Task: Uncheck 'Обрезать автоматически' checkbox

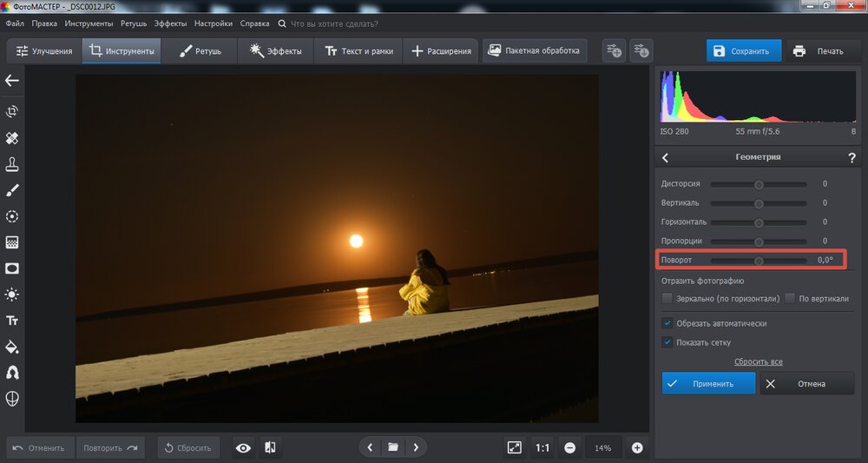Action: pos(667,323)
